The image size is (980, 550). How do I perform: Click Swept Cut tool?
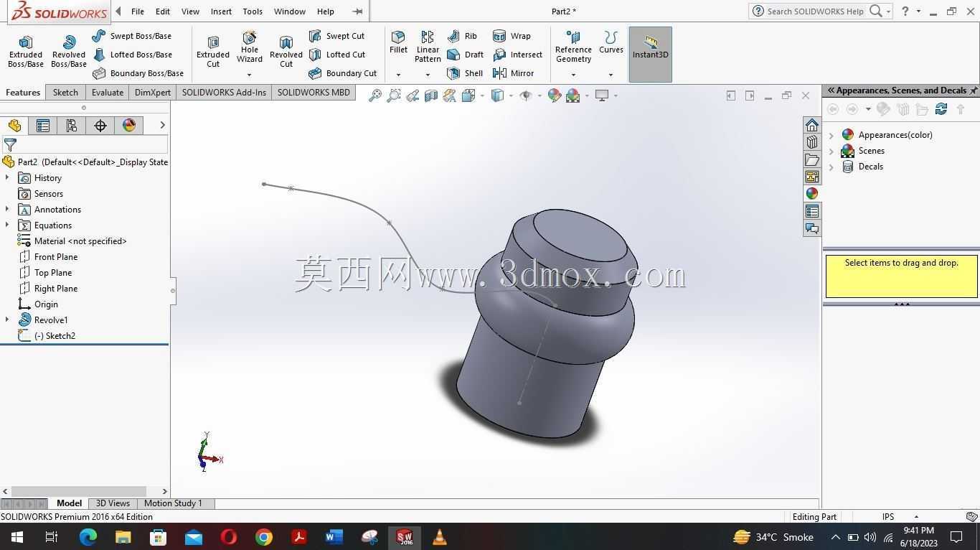click(336, 36)
